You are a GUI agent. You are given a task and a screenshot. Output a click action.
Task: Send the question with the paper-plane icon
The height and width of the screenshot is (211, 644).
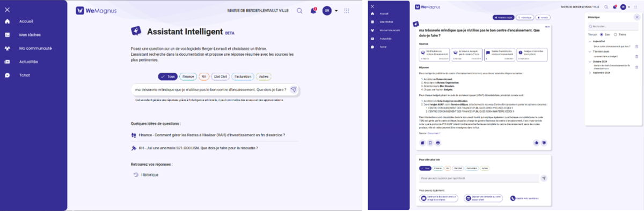click(x=294, y=90)
